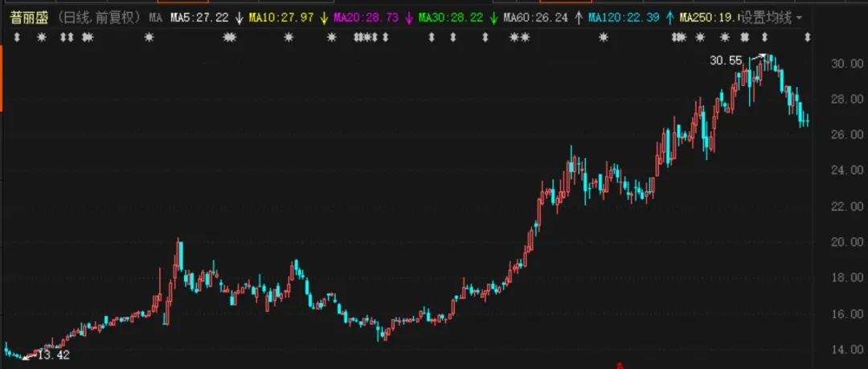Select the MA60:26.24 label
868x369 pixels.
point(535,18)
